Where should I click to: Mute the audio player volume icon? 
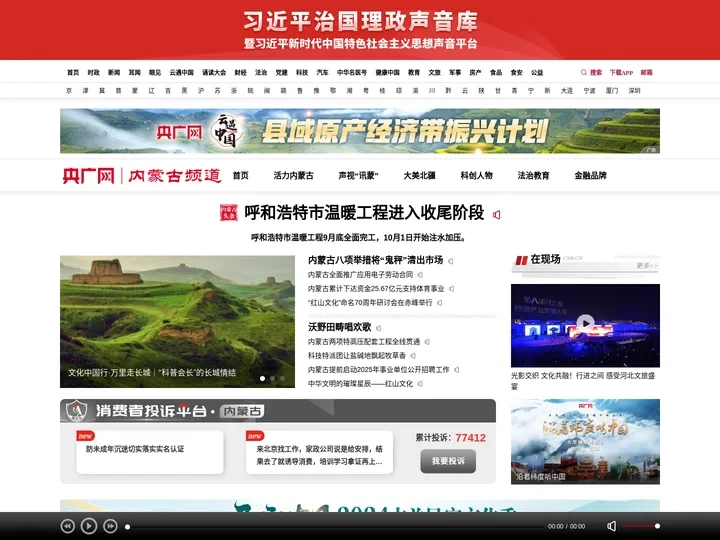pos(611,526)
